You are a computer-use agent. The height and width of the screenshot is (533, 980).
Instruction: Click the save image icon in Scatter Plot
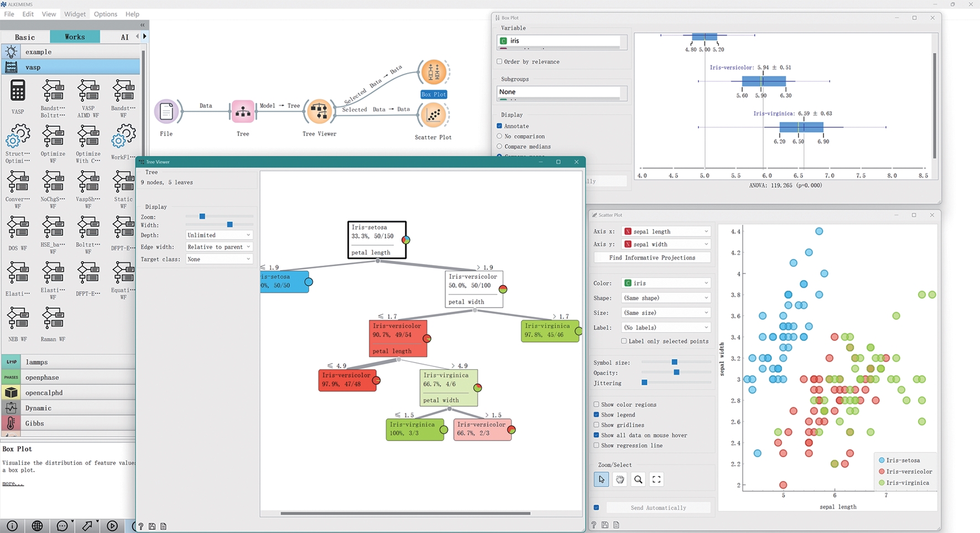(x=605, y=525)
